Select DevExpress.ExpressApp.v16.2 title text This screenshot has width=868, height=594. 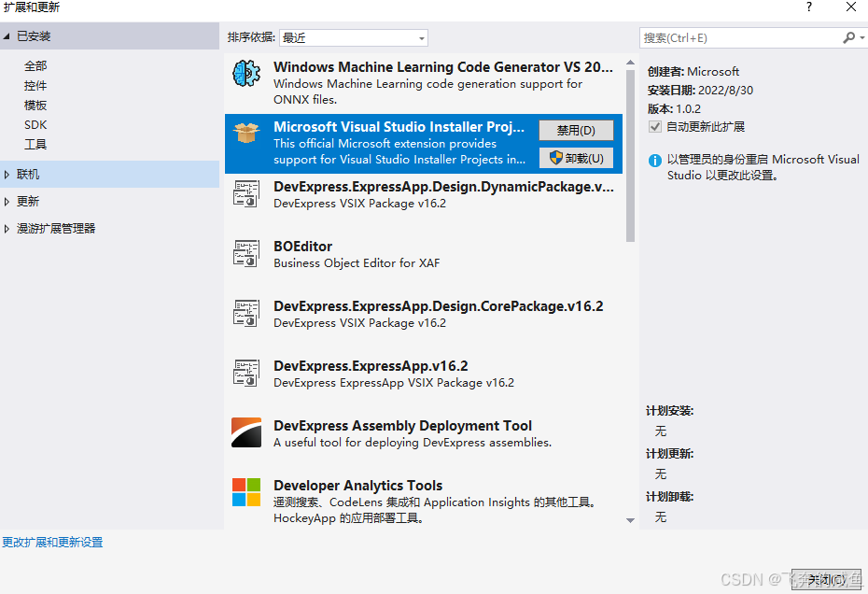371,366
